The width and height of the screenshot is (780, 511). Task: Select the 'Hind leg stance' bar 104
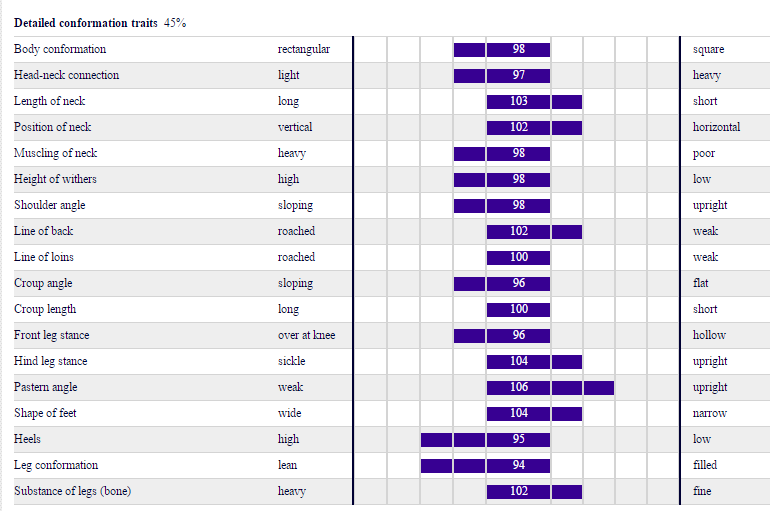(x=534, y=361)
